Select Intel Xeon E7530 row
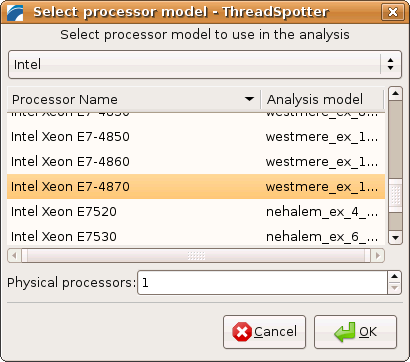 point(196,236)
